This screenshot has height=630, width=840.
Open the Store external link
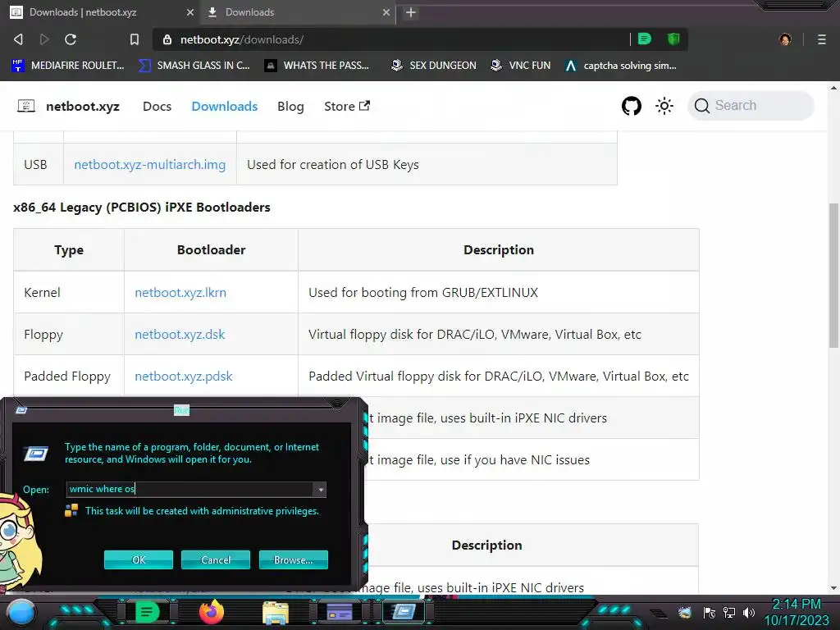click(347, 106)
